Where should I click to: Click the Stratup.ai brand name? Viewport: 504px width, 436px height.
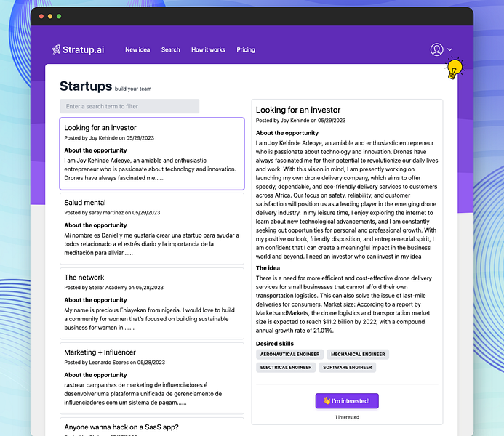(x=83, y=49)
